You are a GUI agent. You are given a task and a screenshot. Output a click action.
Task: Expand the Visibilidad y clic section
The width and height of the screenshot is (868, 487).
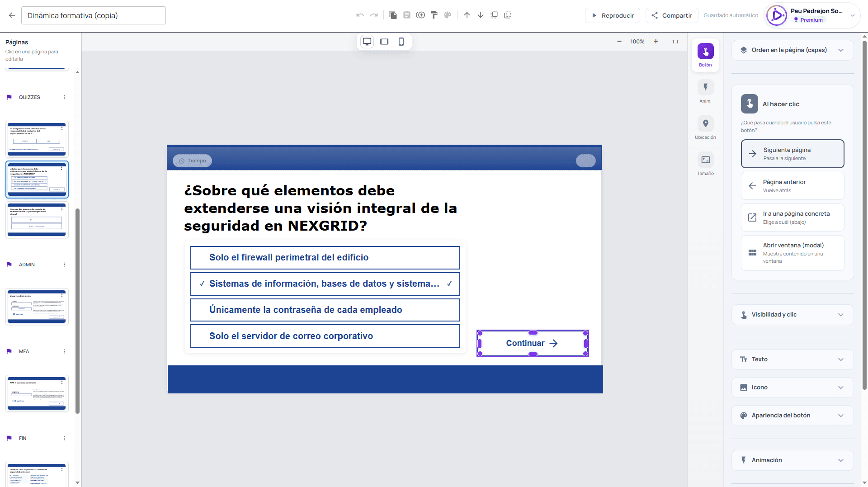tap(793, 315)
